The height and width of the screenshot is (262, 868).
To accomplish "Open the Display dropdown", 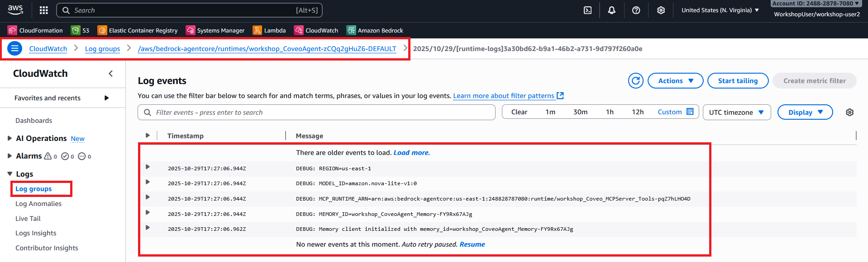I will pyautogui.click(x=805, y=112).
